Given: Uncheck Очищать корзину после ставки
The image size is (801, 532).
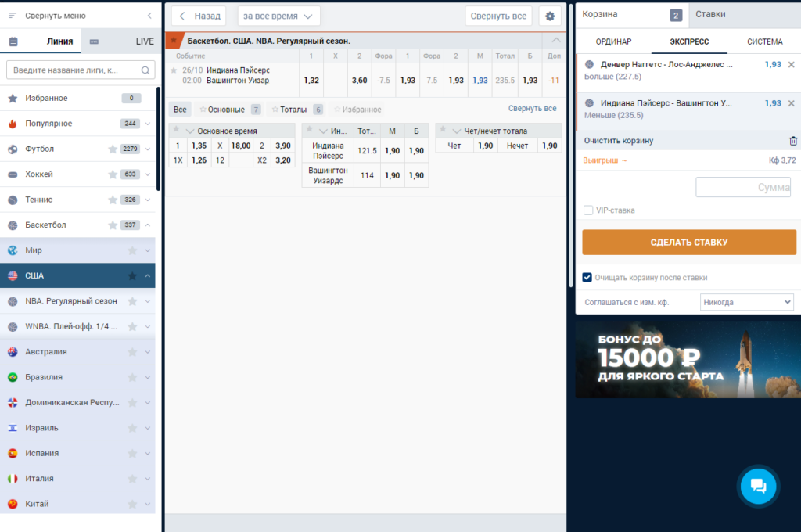Looking at the screenshot, I should pos(587,278).
